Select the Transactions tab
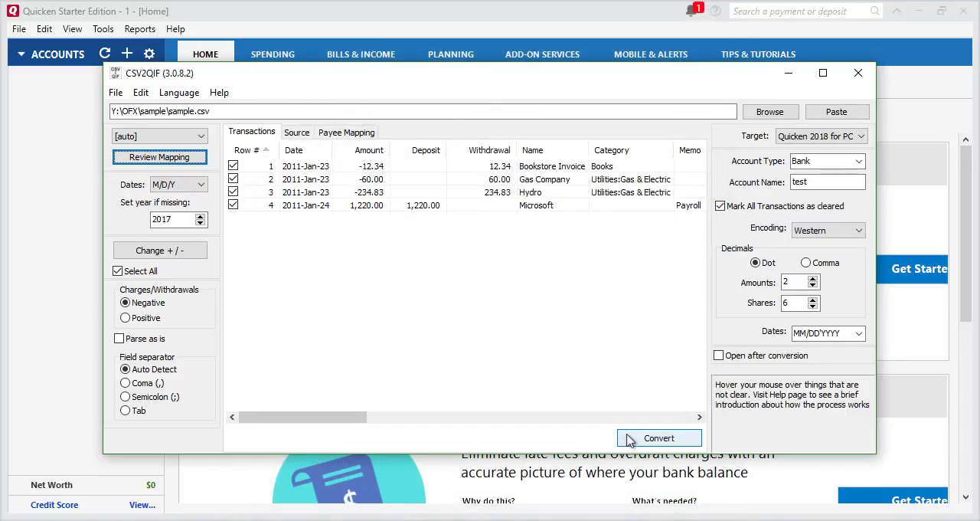The image size is (980, 521). 252,132
